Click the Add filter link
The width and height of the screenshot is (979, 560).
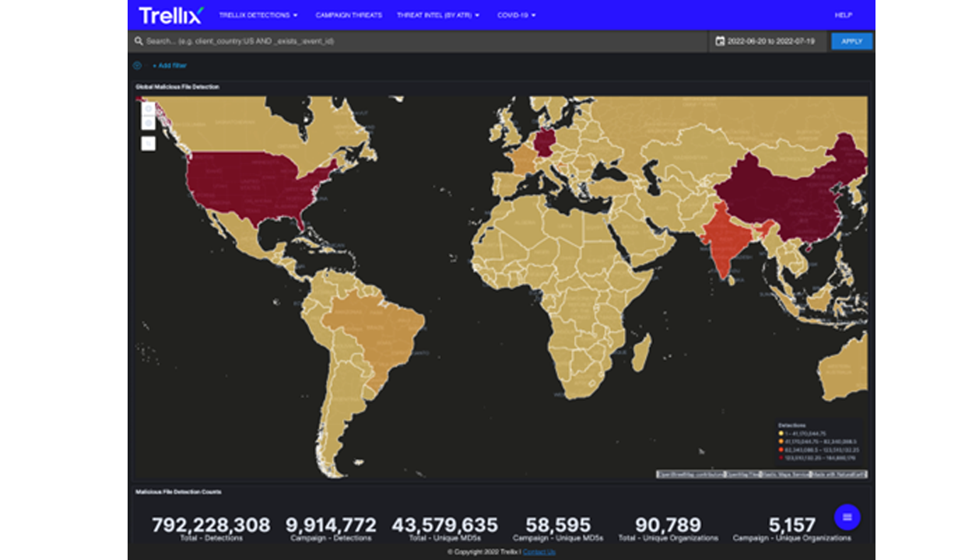[x=169, y=65]
